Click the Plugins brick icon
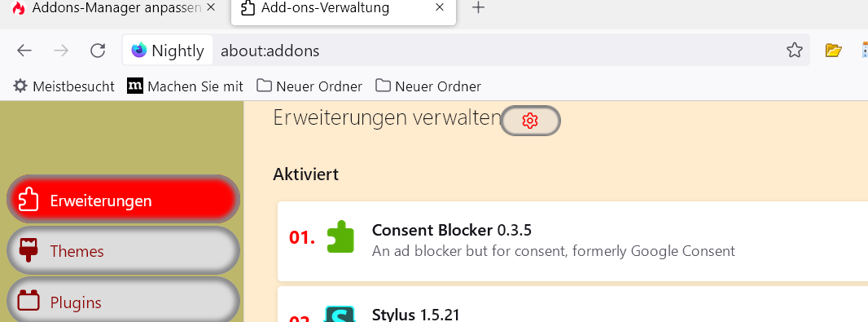 [x=28, y=301]
